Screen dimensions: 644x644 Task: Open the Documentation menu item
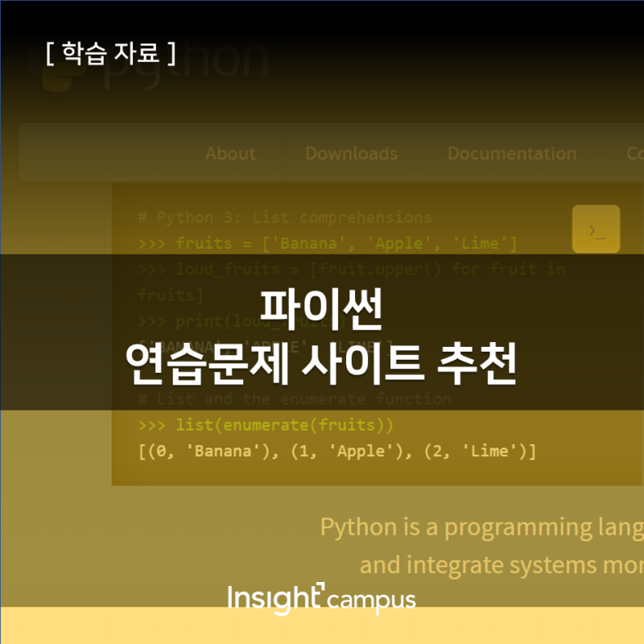click(512, 153)
